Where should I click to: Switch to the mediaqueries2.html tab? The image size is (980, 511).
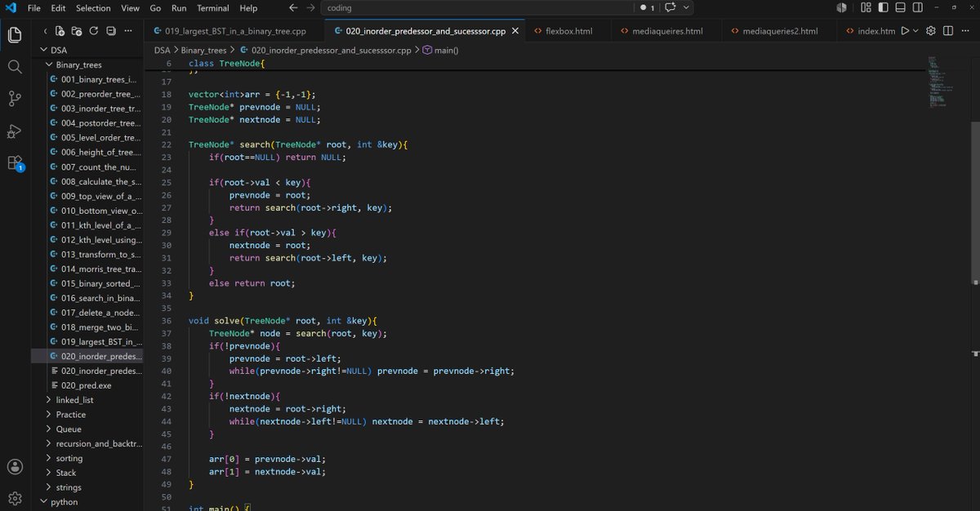779,31
